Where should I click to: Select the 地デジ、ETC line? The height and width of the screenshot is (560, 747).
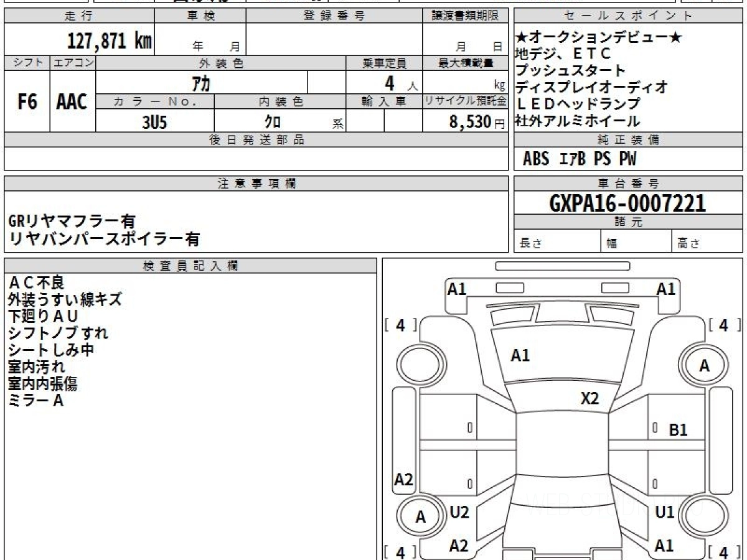tap(563, 54)
